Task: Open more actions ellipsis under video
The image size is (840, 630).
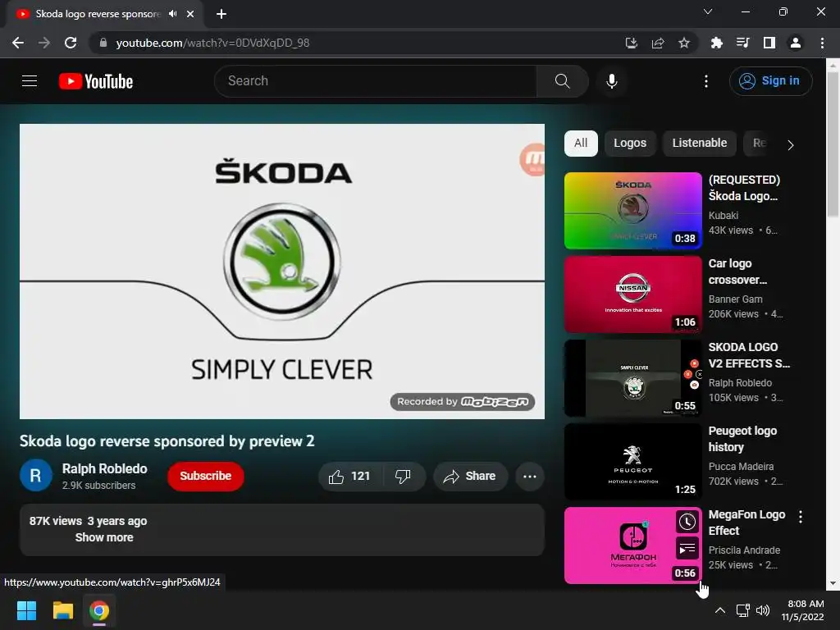Action: coord(530,477)
